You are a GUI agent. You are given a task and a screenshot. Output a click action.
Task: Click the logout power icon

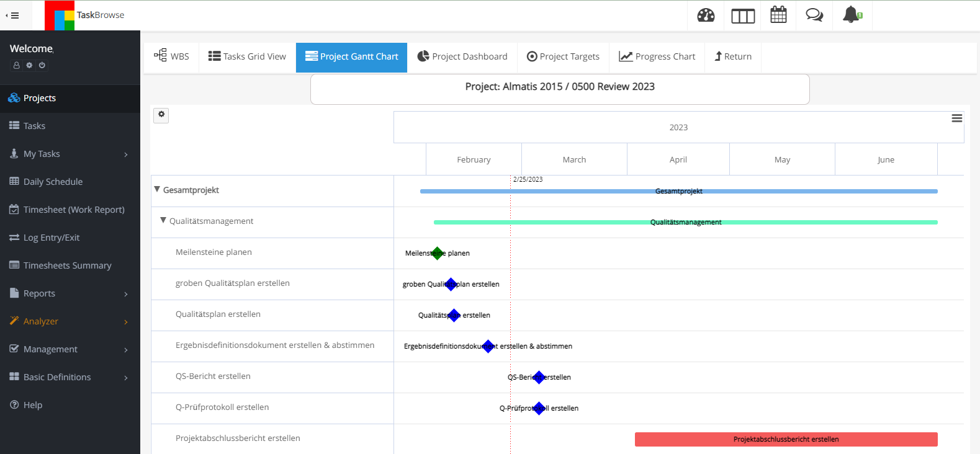coord(42,65)
